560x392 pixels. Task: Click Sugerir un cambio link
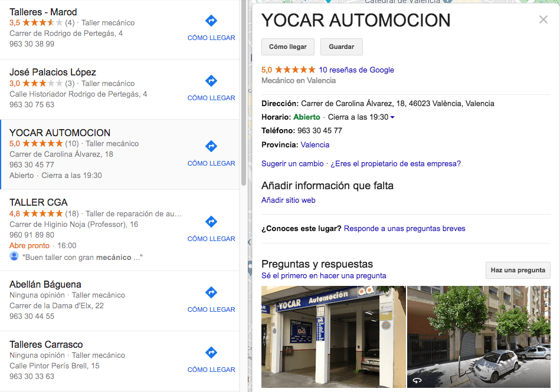(293, 164)
